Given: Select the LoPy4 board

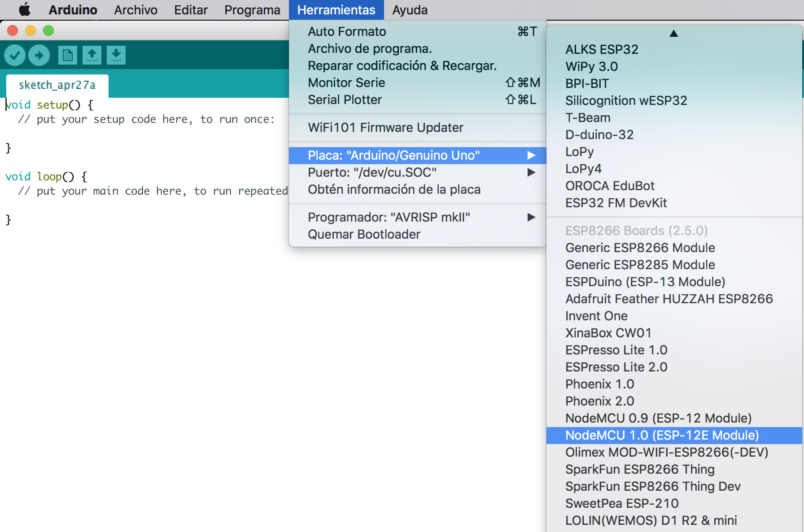Looking at the screenshot, I should tap(674, 169).
